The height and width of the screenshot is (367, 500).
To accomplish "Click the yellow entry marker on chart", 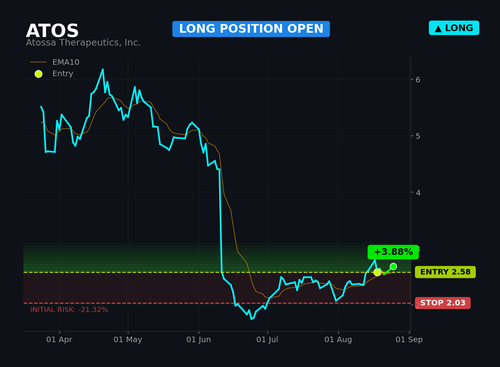I will point(377,272).
